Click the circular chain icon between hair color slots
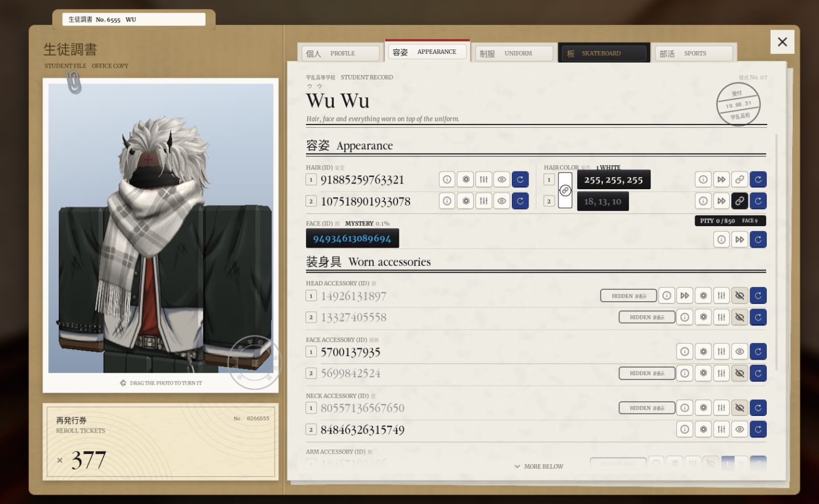This screenshot has width=819, height=504. coord(565,190)
